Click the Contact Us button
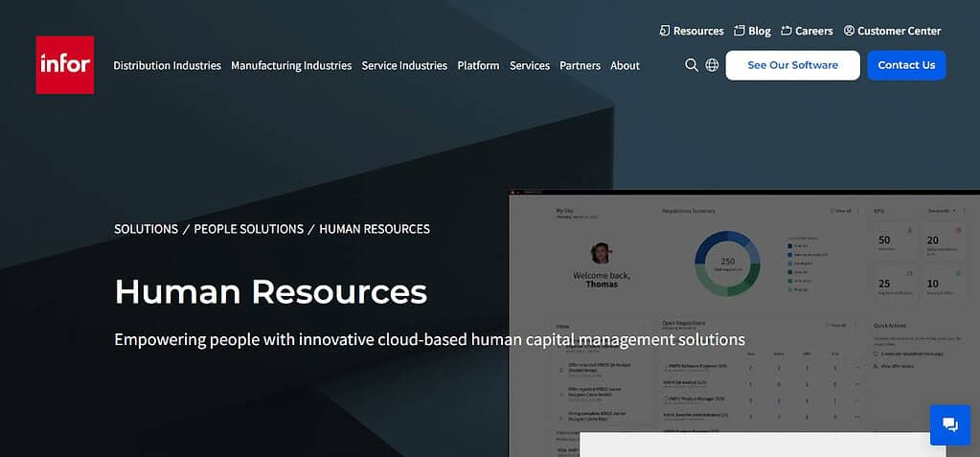This screenshot has width=980, height=457. 906,65
